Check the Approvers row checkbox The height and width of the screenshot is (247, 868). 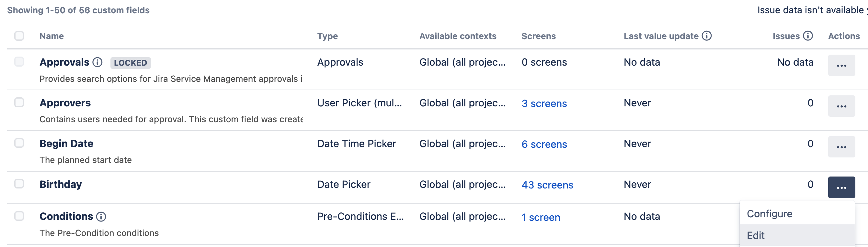(19, 102)
